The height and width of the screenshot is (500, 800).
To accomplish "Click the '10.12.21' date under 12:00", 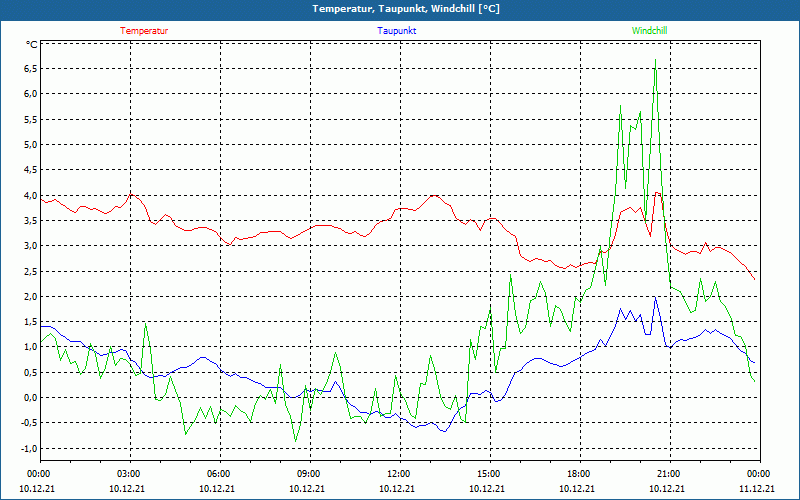I will coord(396,488).
